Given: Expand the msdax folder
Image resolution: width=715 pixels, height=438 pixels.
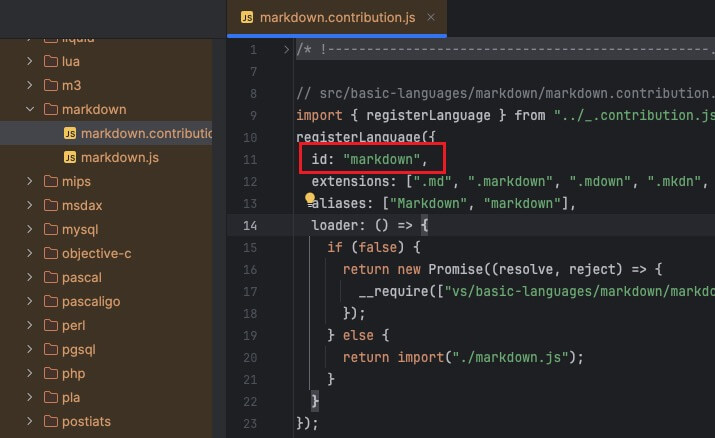Looking at the screenshot, I should tap(30, 205).
